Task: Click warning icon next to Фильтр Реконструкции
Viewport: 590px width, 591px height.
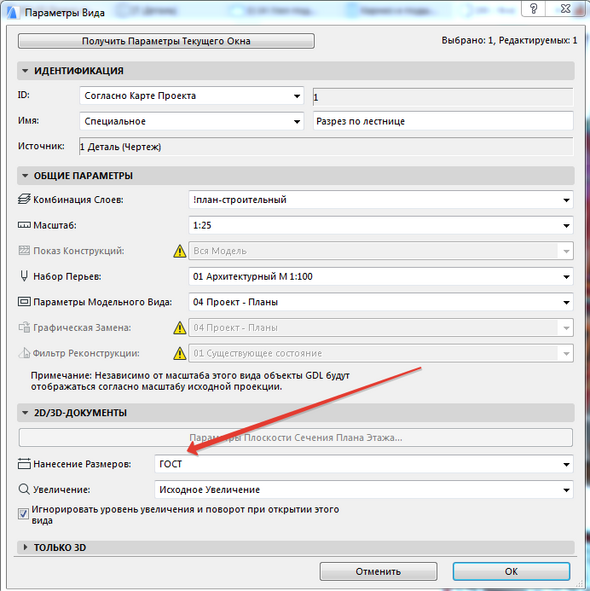Action: click(180, 354)
